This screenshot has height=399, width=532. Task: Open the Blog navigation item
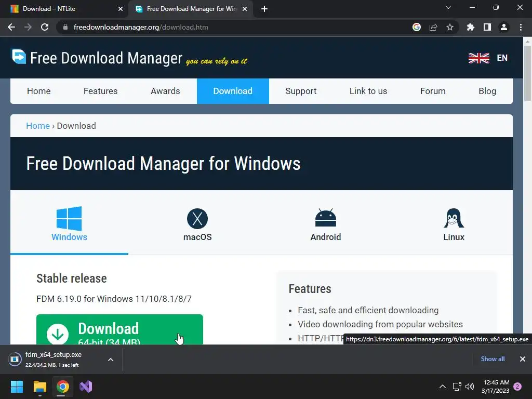pos(487,91)
